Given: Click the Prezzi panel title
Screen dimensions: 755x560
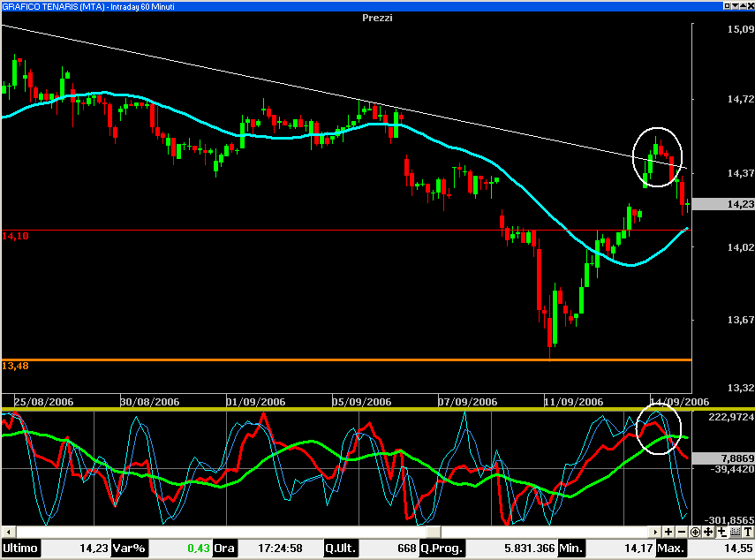Looking at the screenshot, I should 377,18.
